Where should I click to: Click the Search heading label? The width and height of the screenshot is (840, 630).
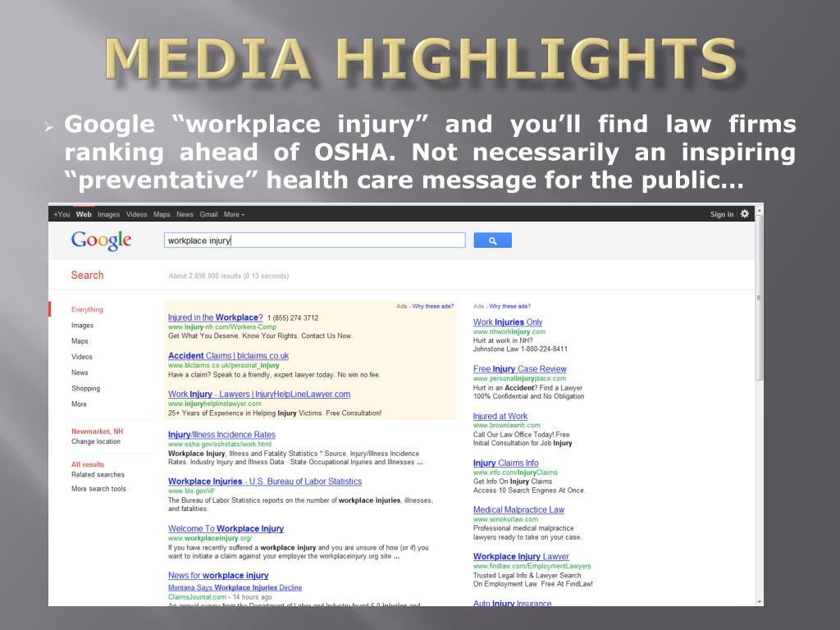pos(87,275)
